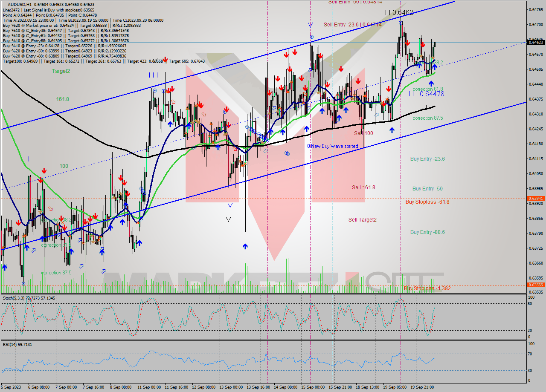Click 'Sell Entry -23.6 | 0.64714' label
Image resolution: width=546 pixels, height=392 pixels.
[352, 25]
